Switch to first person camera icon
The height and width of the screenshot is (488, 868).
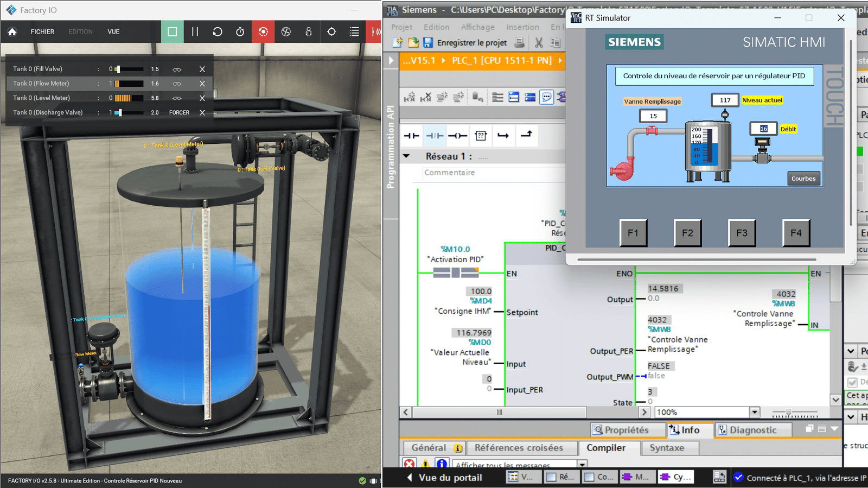[309, 31]
